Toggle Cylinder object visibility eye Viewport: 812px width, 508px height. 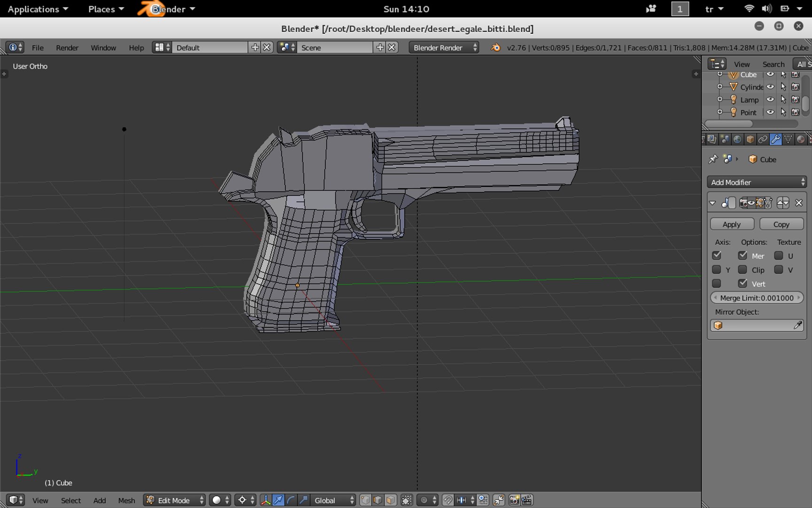click(770, 87)
